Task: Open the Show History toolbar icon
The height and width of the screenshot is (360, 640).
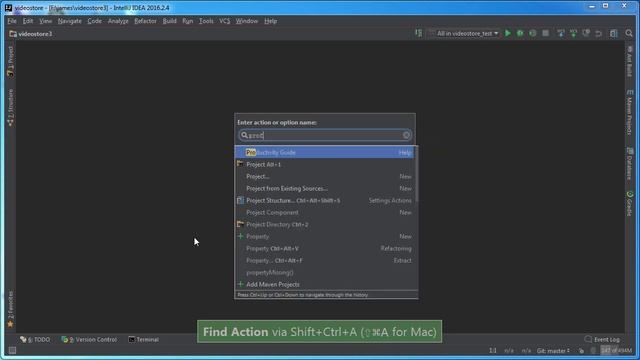Action: pos(586,33)
